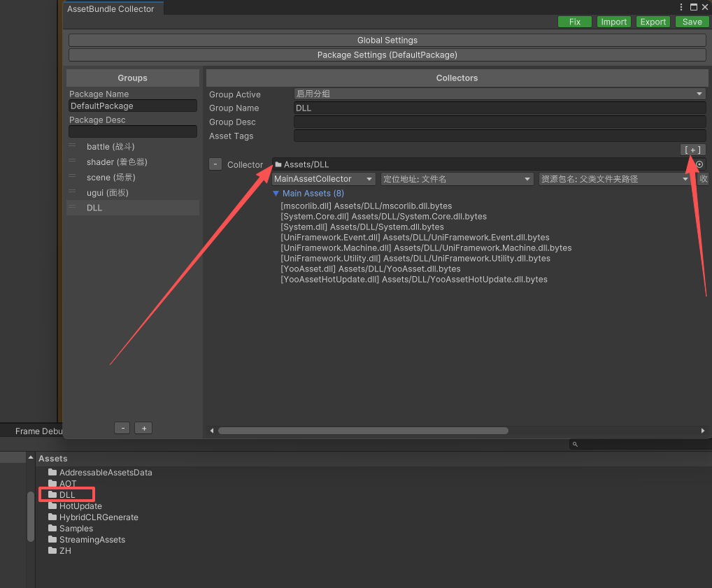The width and height of the screenshot is (712, 588).
Task: Open the HybridCLRGenerate folder
Action: (x=94, y=517)
